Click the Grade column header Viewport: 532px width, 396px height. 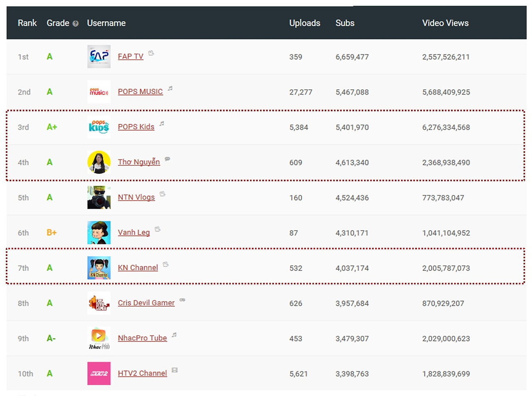pos(58,23)
